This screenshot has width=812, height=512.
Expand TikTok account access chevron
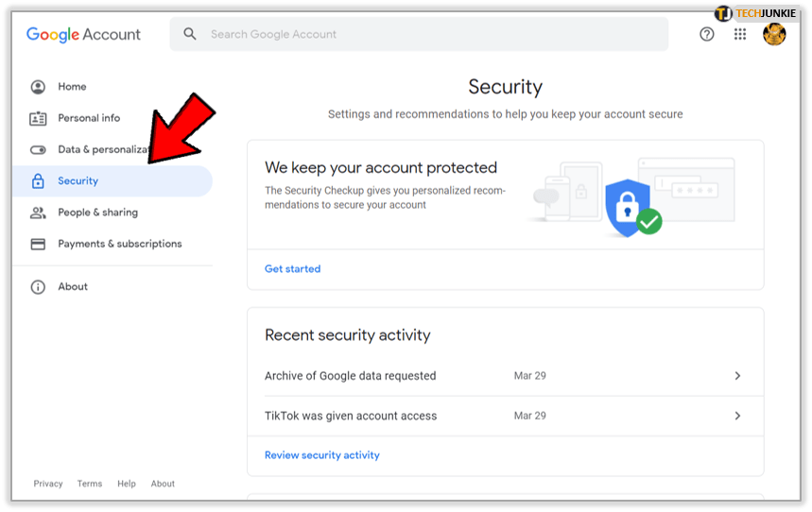tap(737, 416)
